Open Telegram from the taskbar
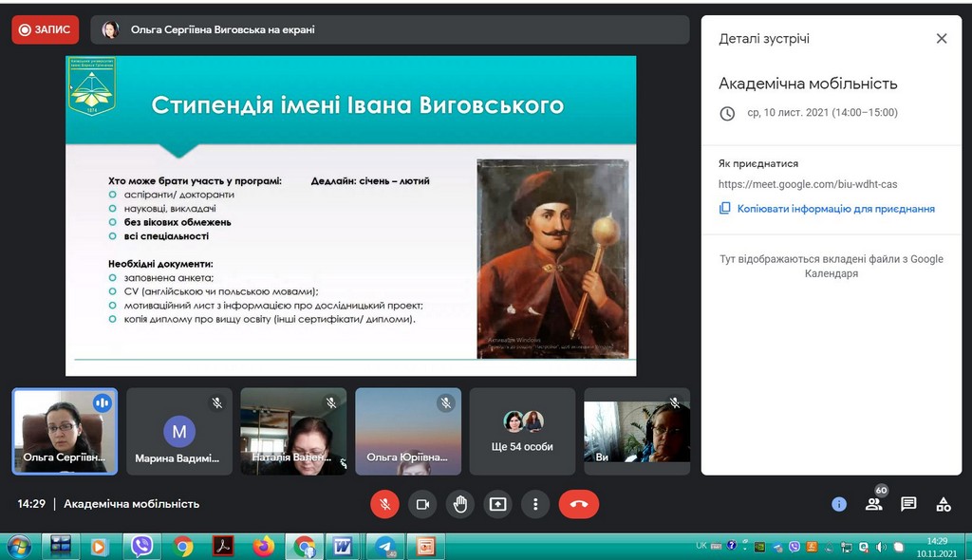The height and width of the screenshot is (560, 972). [384, 547]
